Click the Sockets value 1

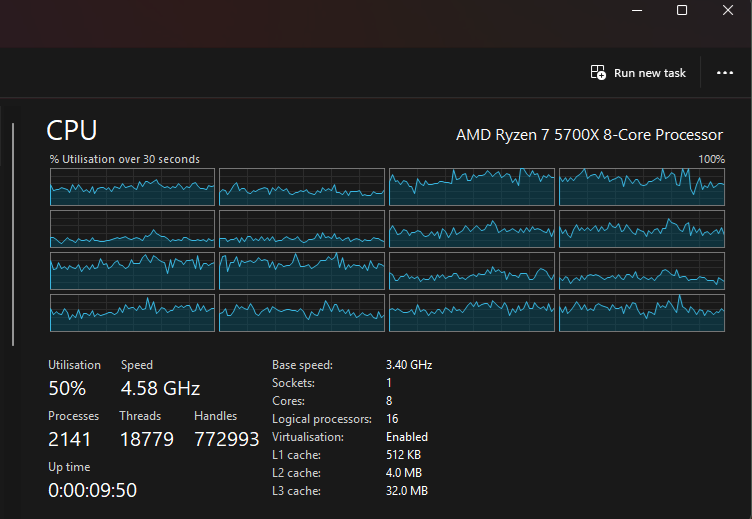point(389,383)
